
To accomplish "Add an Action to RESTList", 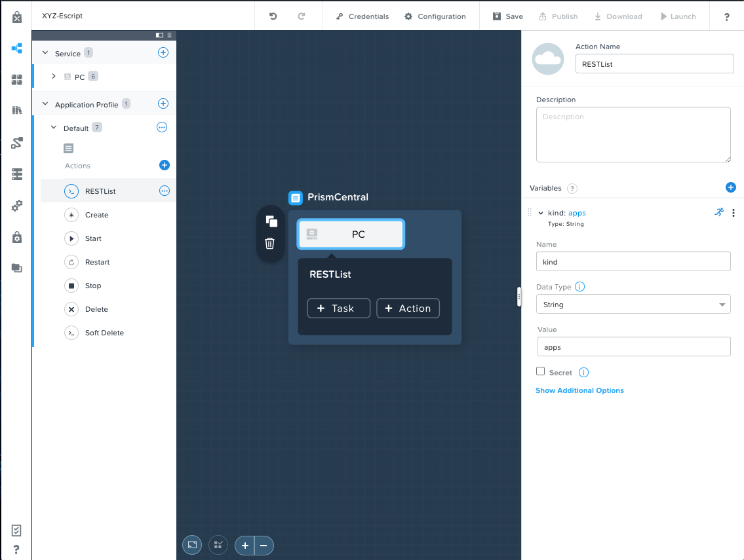I will pyautogui.click(x=408, y=308).
